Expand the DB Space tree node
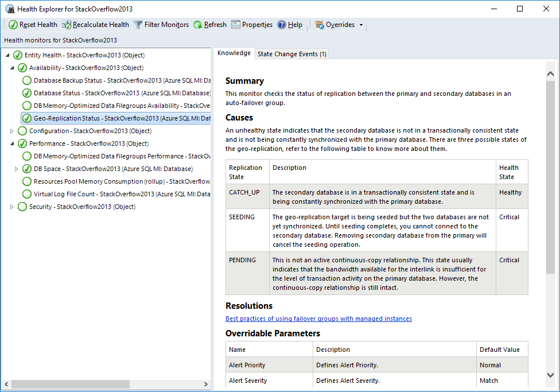560x392 pixels. [17, 169]
